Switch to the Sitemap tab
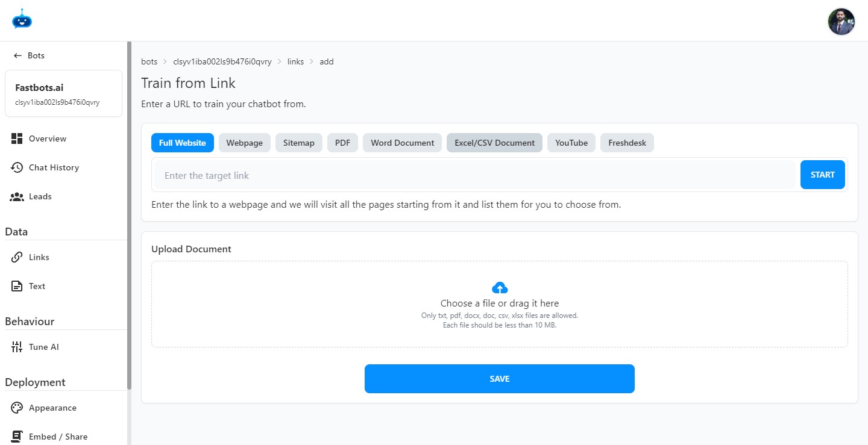Screen dimensions: 868x445 click(299, 143)
